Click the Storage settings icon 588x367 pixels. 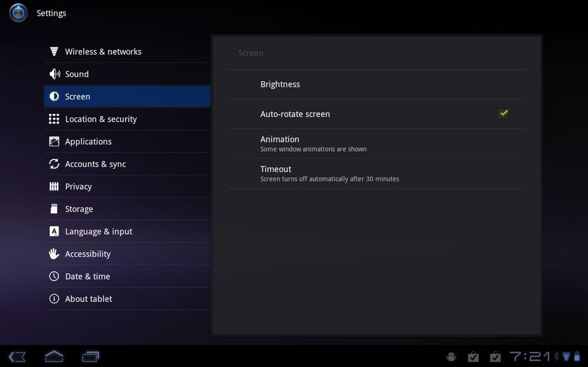click(55, 208)
